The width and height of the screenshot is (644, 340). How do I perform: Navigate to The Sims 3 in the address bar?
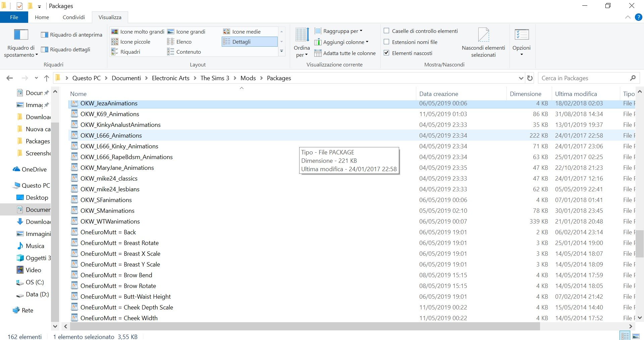coord(215,78)
